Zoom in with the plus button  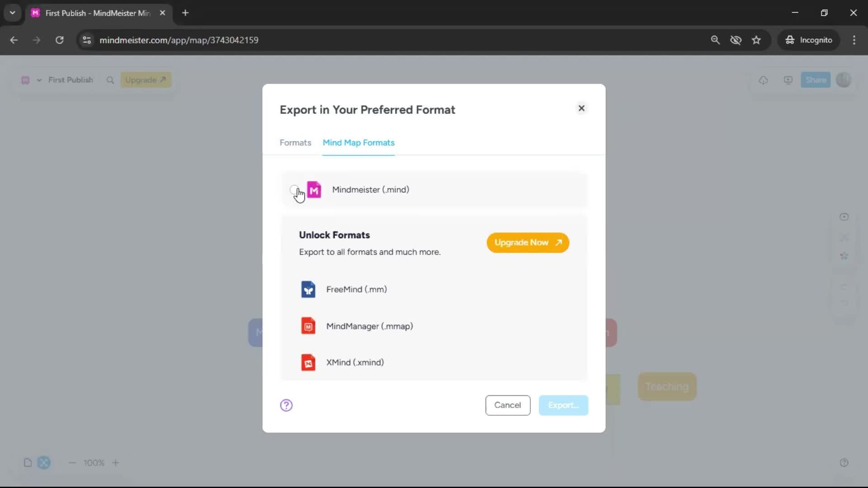(116, 463)
